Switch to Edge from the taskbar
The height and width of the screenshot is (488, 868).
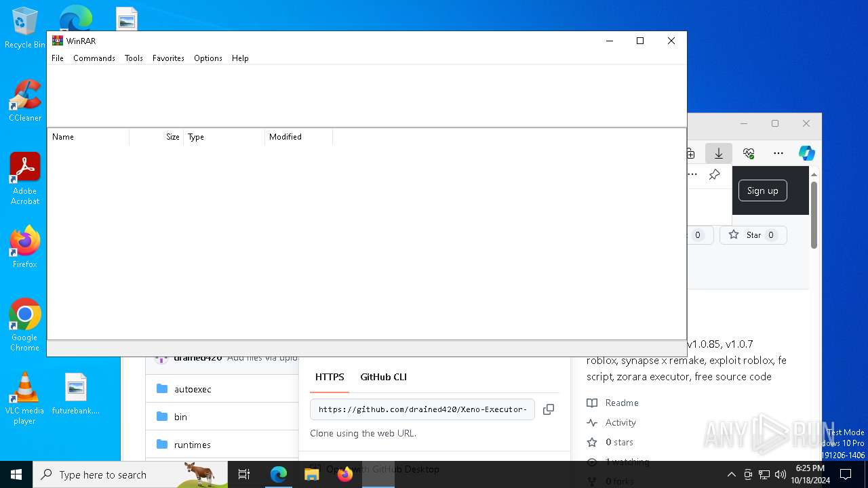279,474
